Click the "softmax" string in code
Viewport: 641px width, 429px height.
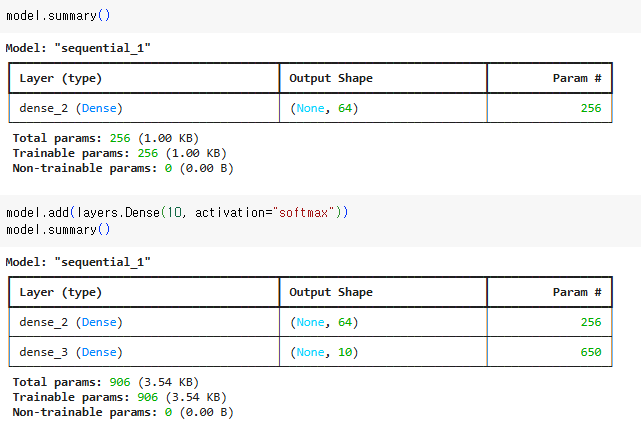pyautogui.click(x=303, y=213)
